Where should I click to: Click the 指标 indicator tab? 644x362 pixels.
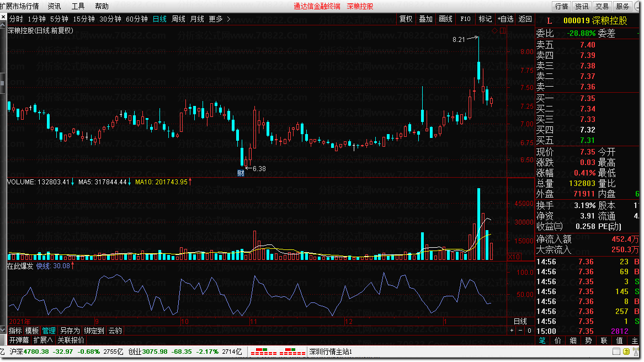(15, 331)
